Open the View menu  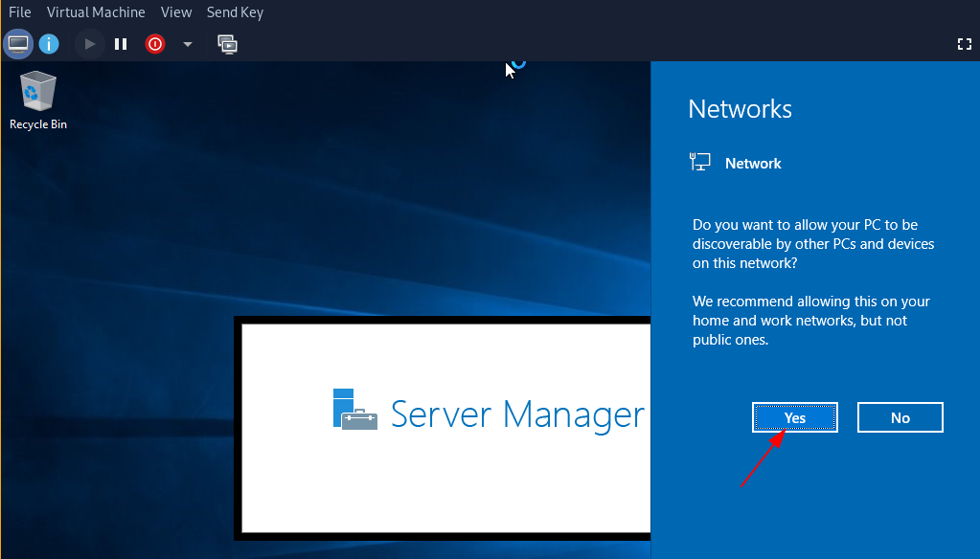(176, 12)
